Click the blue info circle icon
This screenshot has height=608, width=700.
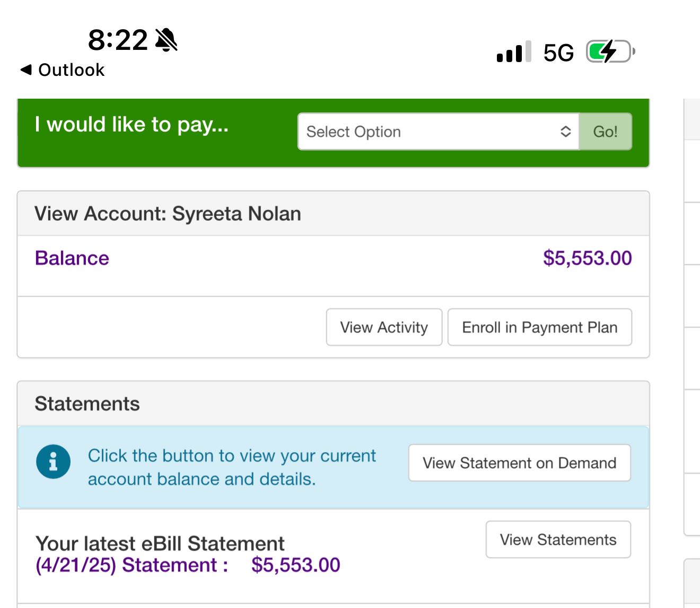(53, 462)
